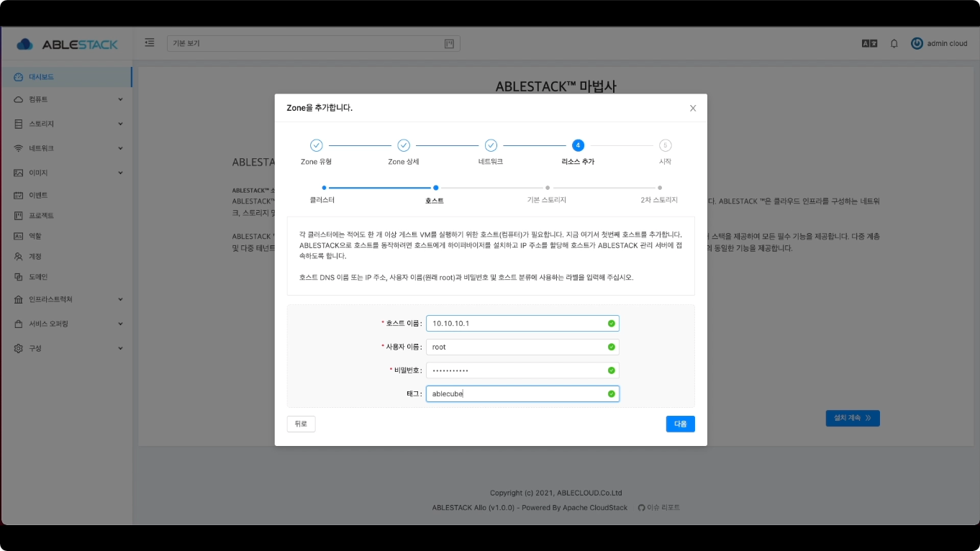
Task: Click the completed Zone 유형 step checkmark
Action: [x=317, y=145]
